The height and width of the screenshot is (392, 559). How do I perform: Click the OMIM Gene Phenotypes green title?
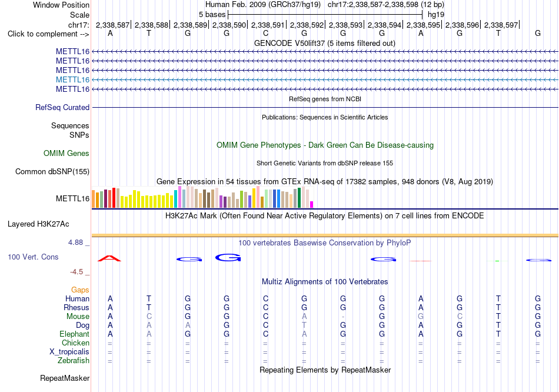click(x=325, y=145)
